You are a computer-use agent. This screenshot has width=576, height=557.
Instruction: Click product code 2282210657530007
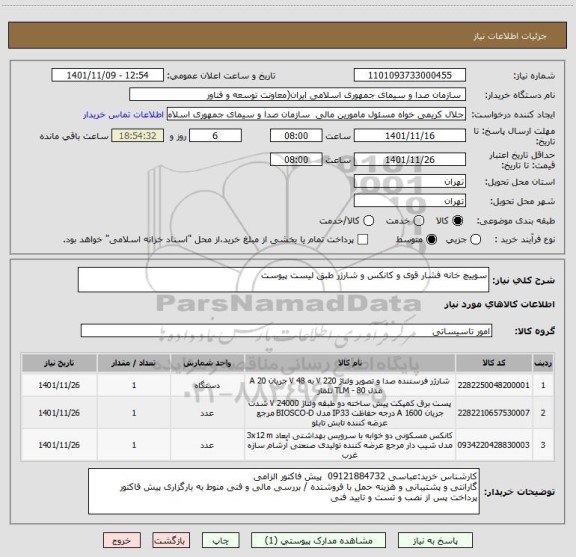point(494,413)
